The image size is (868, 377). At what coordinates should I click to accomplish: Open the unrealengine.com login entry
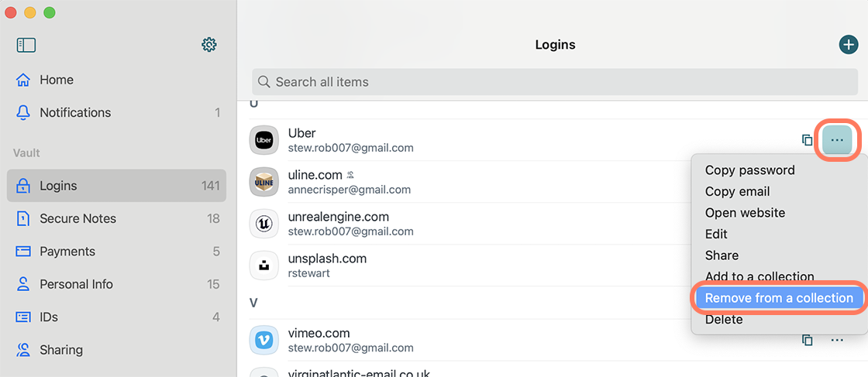click(x=465, y=223)
